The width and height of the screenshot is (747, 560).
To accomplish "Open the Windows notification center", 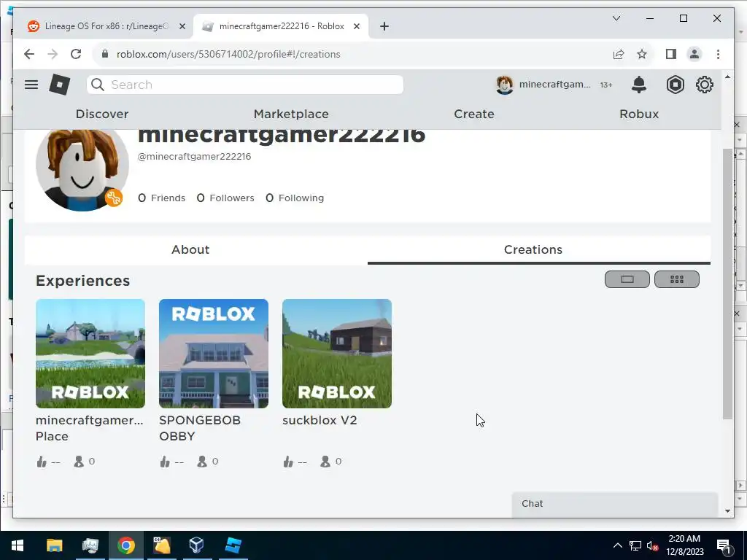I will point(724,545).
